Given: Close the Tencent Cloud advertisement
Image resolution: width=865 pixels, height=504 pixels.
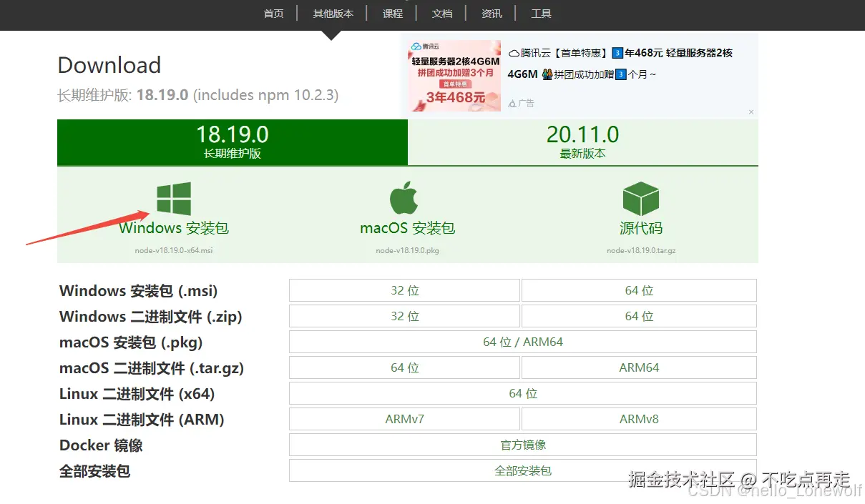Looking at the screenshot, I should (751, 112).
